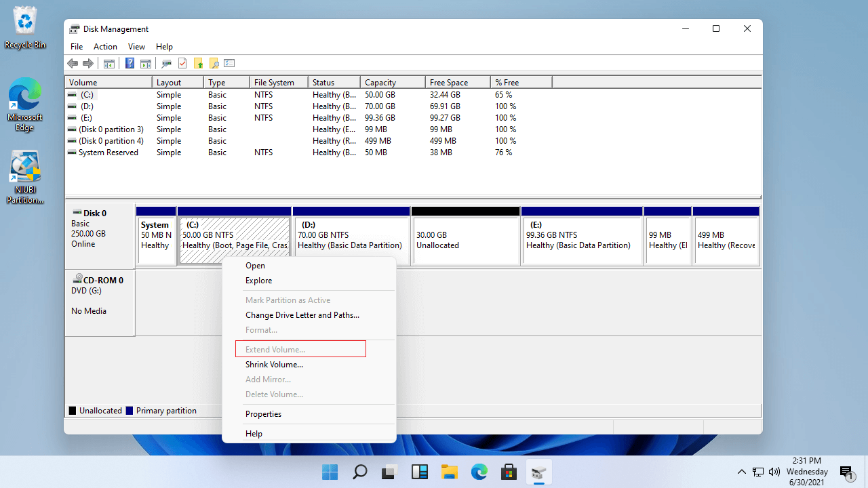Click the red checkmark page toolbar icon
The width and height of the screenshot is (868, 488).
[x=182, y=64]
